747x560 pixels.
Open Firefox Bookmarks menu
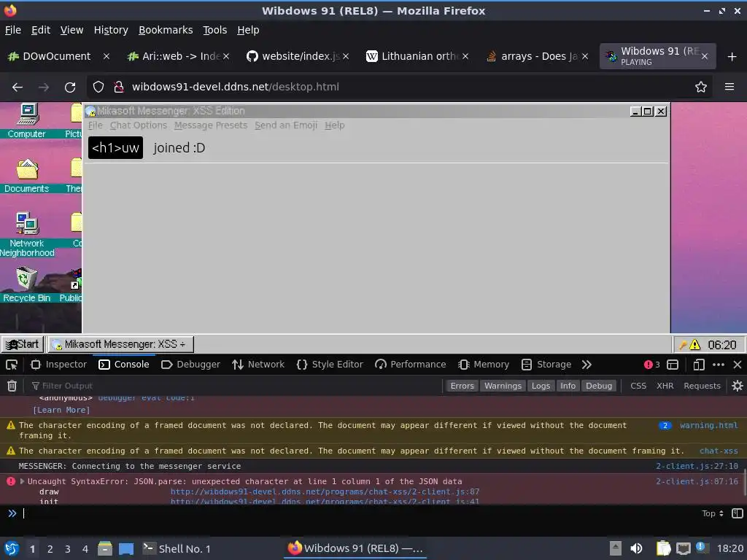(x=166, y=30)
